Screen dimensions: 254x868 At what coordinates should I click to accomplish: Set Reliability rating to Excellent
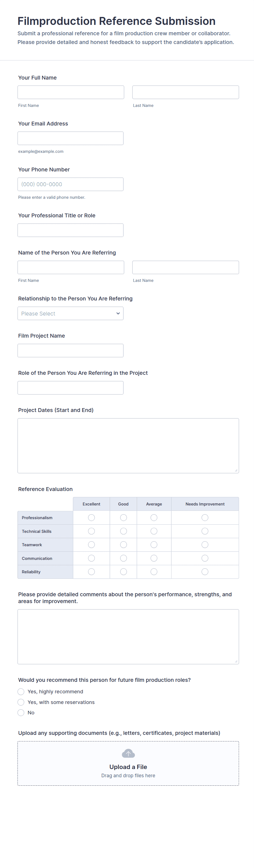coord(91,572)
